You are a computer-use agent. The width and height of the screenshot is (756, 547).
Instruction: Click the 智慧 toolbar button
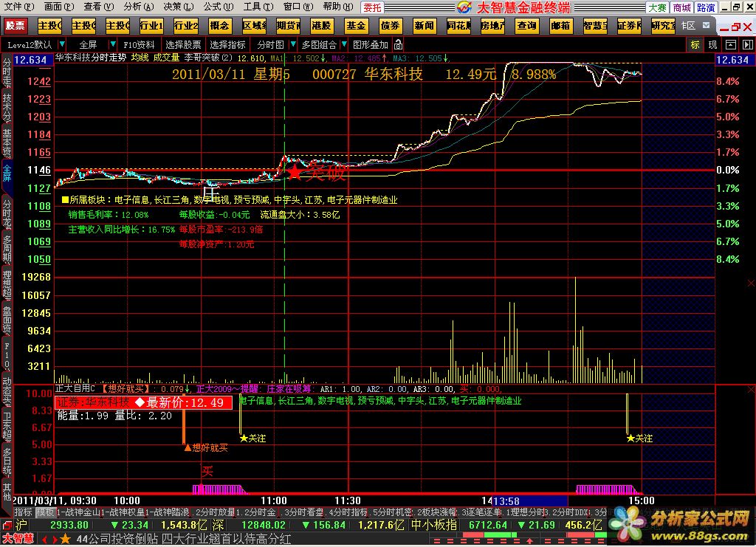pyautogui.click(x=595, y=26)
